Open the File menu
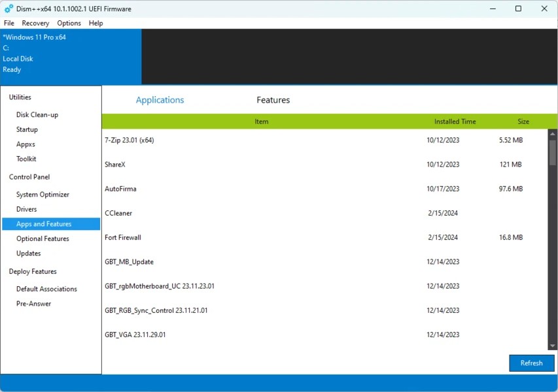Viewport: 558px width, 392px height. [x=9, y=23]
